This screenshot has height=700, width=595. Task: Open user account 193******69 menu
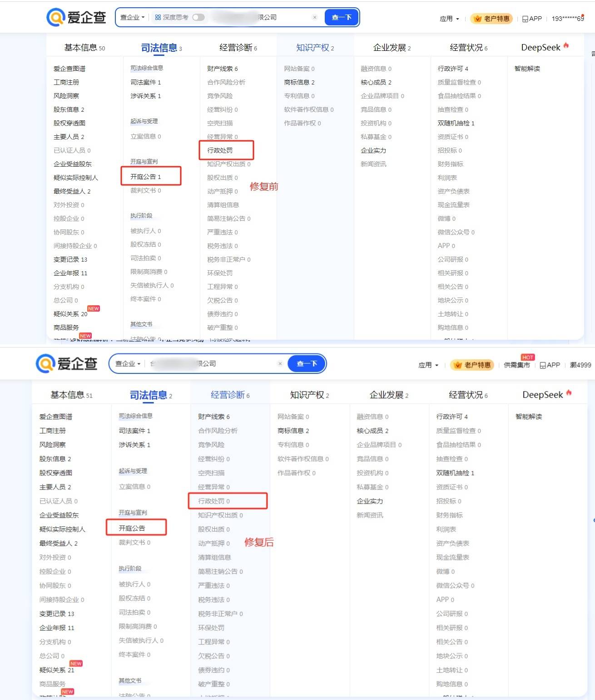coord(568,19)
